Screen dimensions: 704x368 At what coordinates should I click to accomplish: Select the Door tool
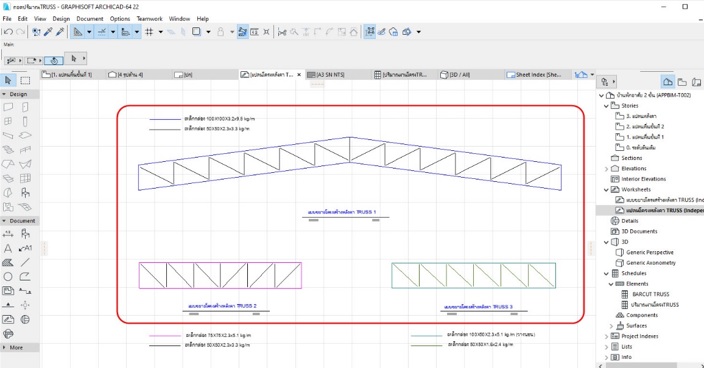(25, 107)
